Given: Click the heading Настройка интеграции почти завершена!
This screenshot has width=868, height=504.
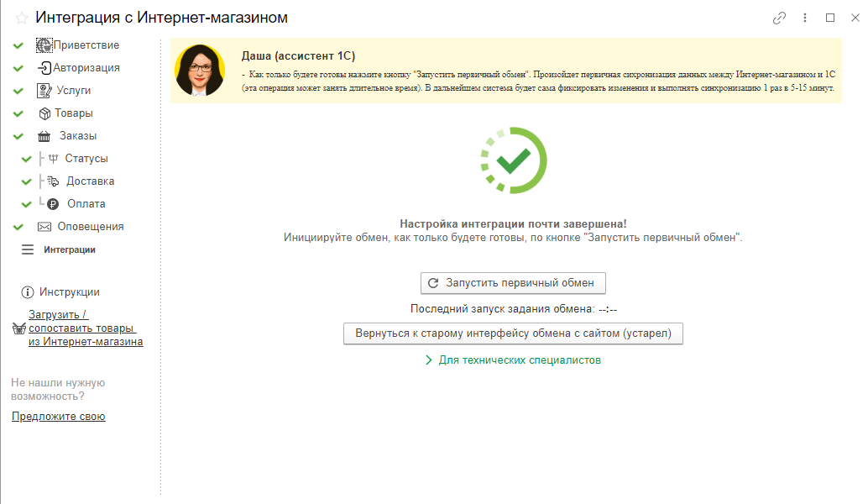Looking at the screenshot, I should 513,223.
